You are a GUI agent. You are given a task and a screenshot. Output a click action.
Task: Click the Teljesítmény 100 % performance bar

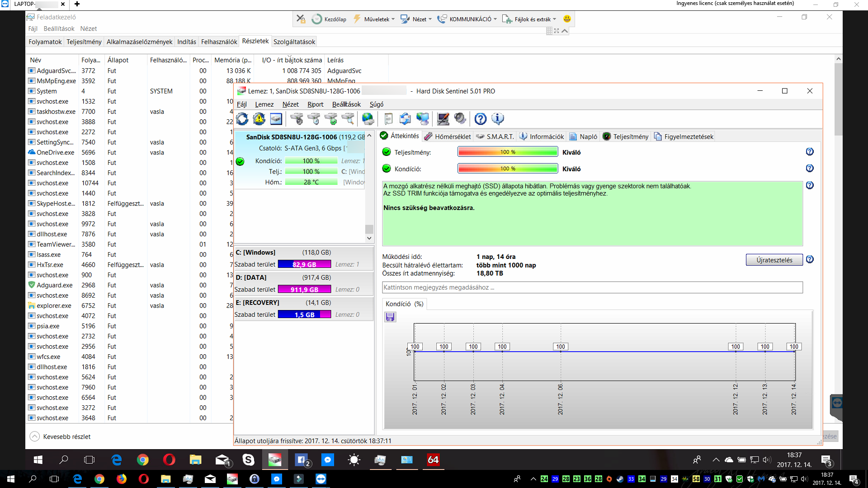click(x=508, y=152)
